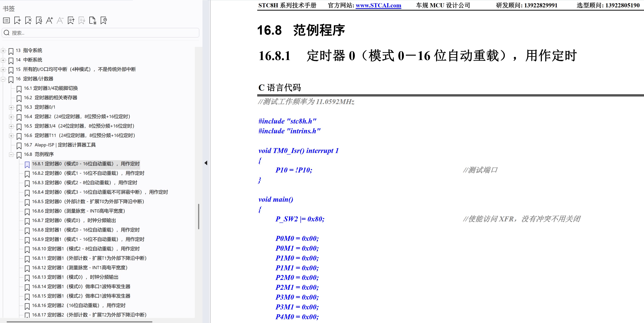
Task: Open the bookmark list options icon
Action: click(x=6, y=21)
